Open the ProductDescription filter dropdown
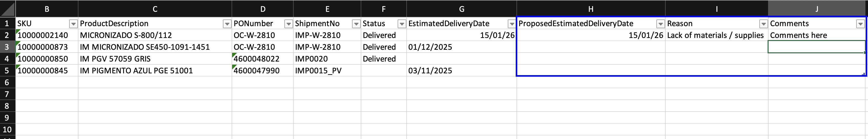 coord(227,24)
